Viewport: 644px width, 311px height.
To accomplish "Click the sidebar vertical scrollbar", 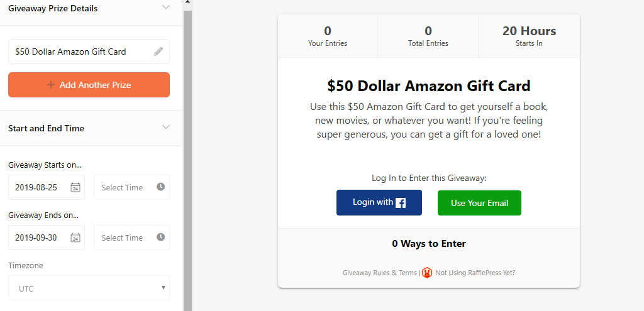I will click(x=187, y=157).
